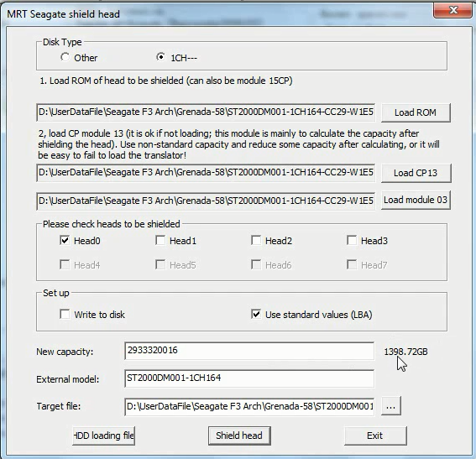
Task: Click the disabled Head4 checkbox
Action: tap(65, 265)
